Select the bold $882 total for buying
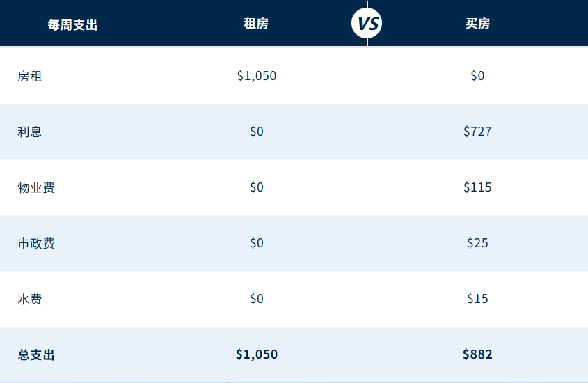Image resolution: width=588 pixels, height=383 pixels. pyautogui.click(x=477, y=354)
